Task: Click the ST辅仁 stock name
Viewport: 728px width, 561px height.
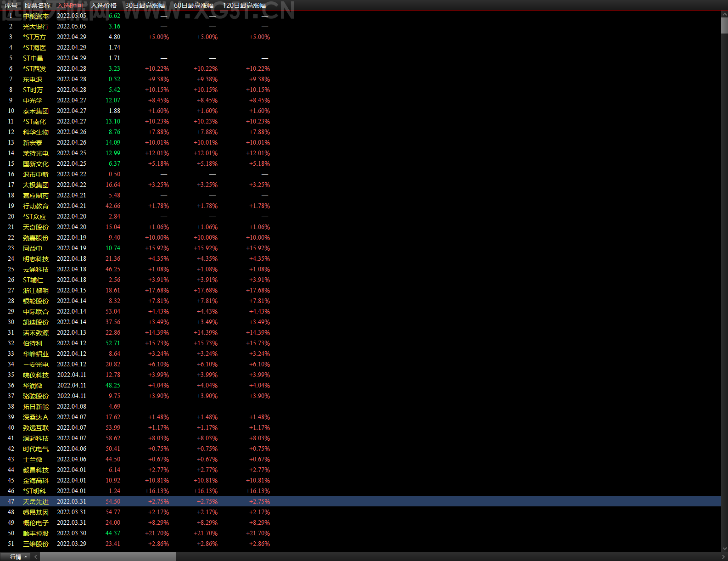Action: 33,280
